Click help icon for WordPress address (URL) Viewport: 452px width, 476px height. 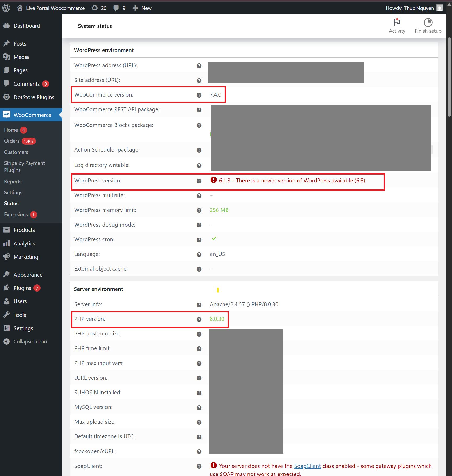[199, 66]
